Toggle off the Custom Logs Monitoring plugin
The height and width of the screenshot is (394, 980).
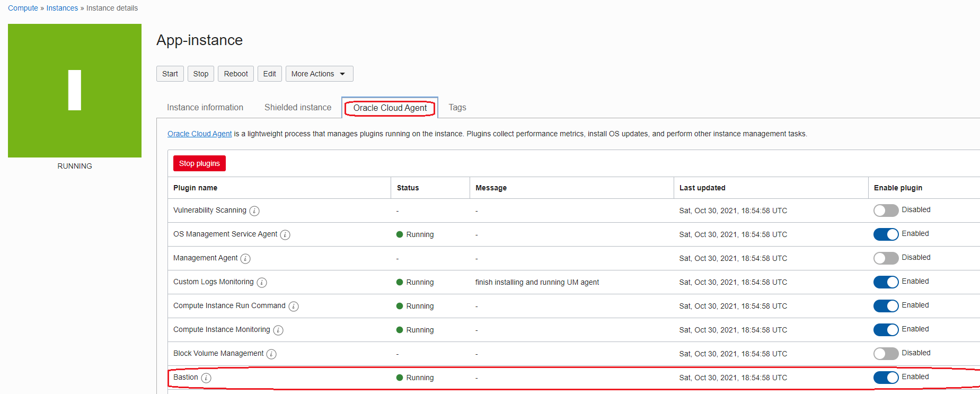click(886, 282)
